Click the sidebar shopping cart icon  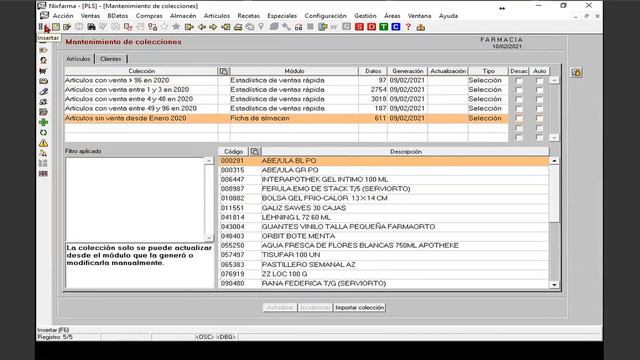(43, 71)
